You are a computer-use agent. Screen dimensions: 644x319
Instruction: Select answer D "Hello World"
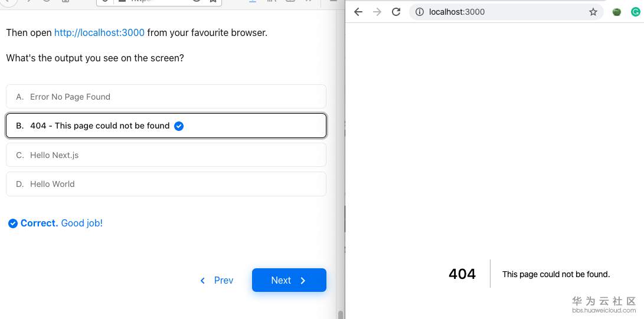coord(166,184)
